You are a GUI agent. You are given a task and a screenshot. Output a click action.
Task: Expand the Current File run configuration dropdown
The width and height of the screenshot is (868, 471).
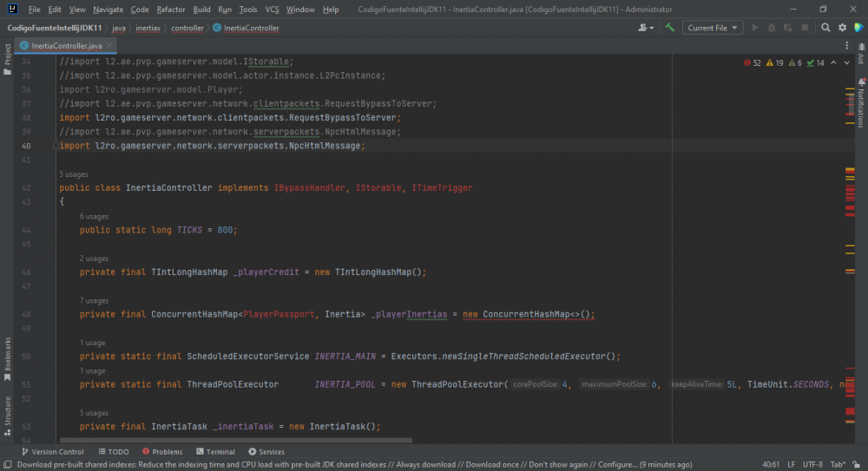tap(713, 28)
